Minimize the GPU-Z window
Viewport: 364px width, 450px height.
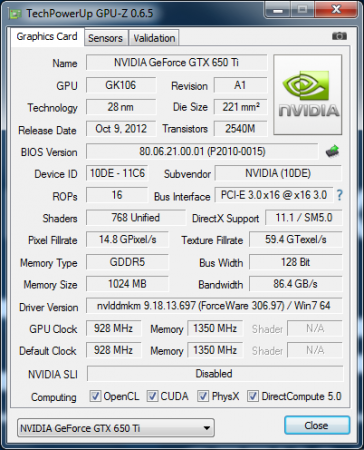[x=277, y=11]
